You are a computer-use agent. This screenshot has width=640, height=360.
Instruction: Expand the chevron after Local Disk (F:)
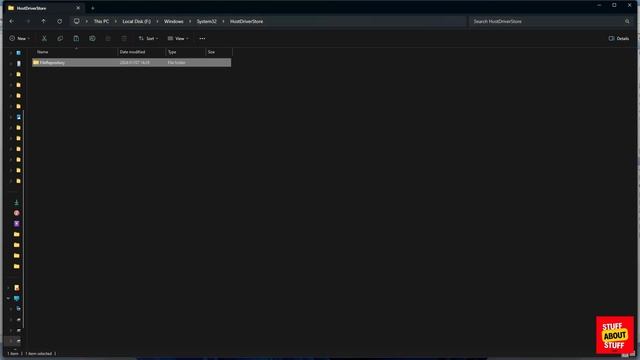click(x=157, y=21)
